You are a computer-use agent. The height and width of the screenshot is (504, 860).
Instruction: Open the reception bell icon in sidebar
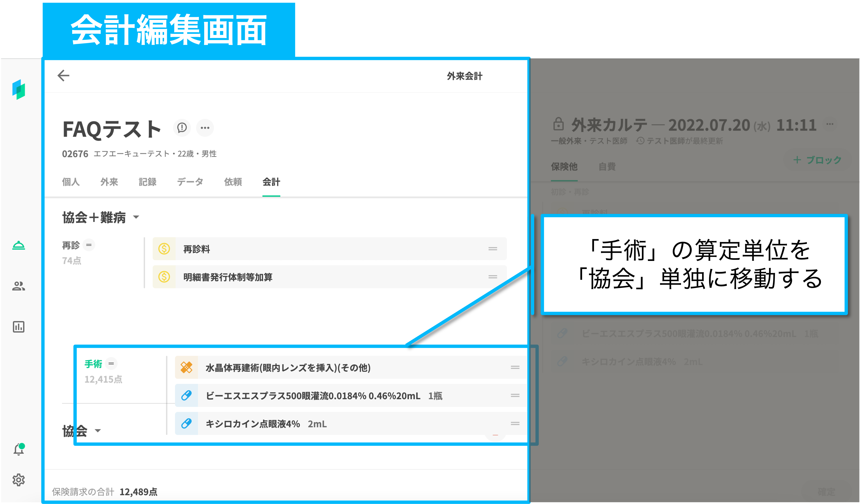pyautogui.click(x=18, y=246)
